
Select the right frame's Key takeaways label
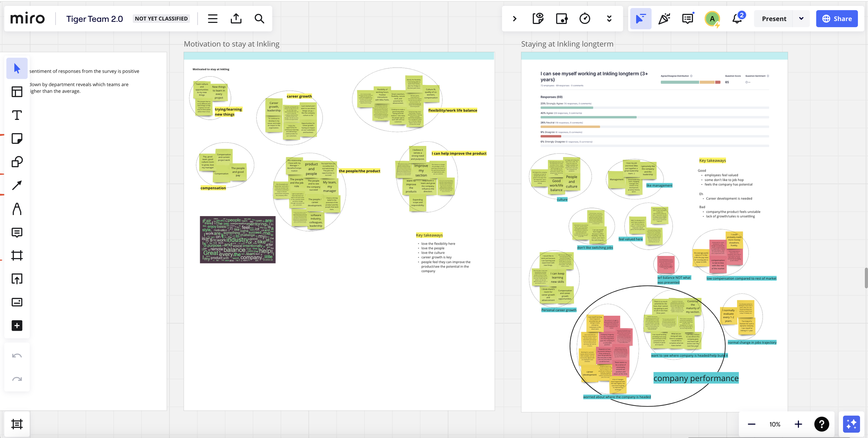tap(712, 160)
